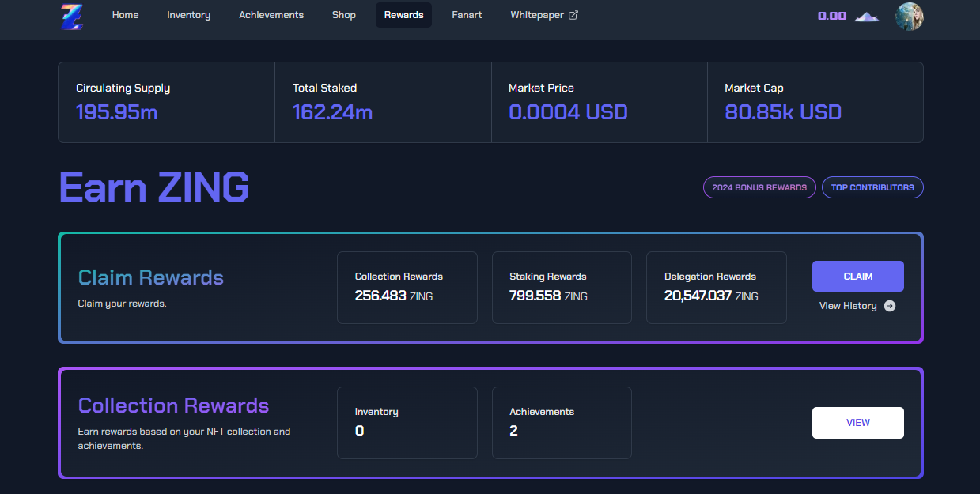The height and width of the screenshot is (494, 980).
Task: Click the Achievements count card showing 2
Action: pos(562,423)
